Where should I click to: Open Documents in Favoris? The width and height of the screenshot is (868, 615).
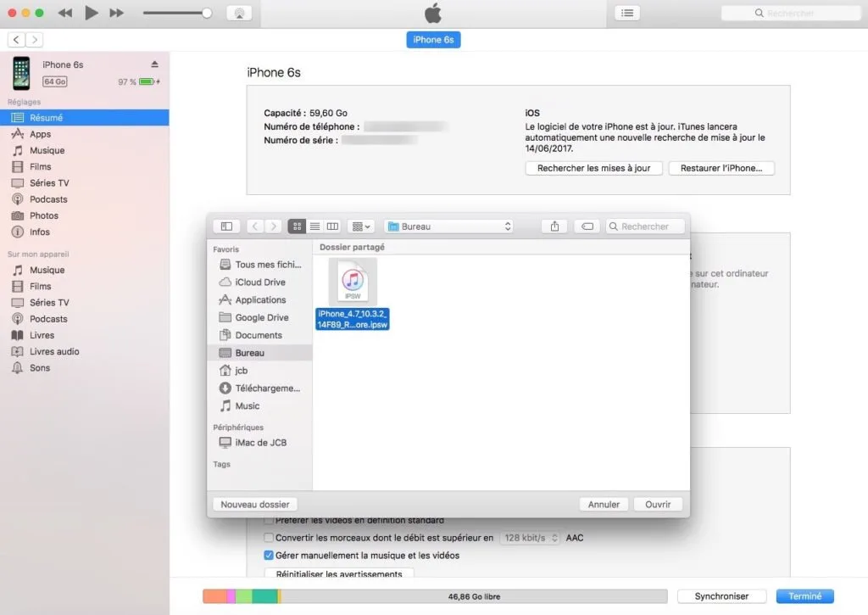point(260,335)
